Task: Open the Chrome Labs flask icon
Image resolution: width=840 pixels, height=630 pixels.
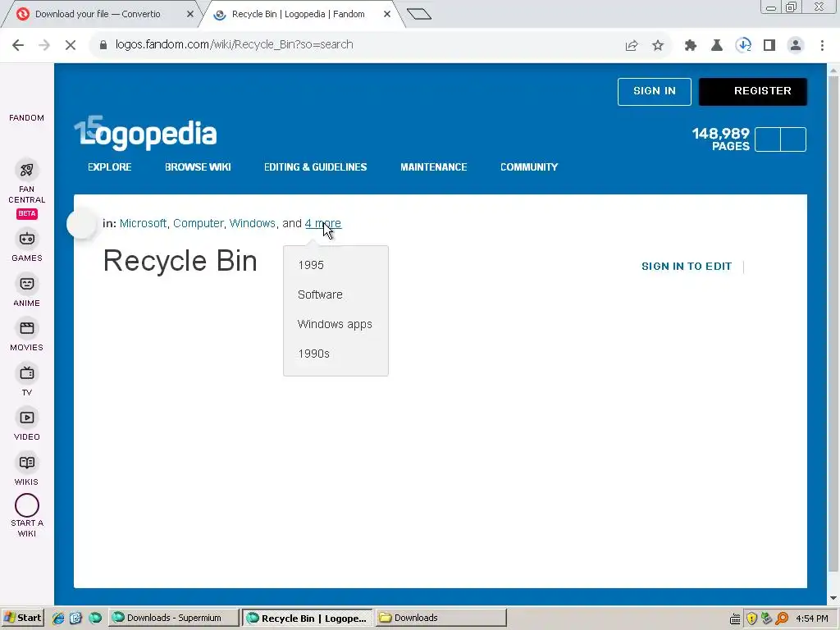Action: tap(717, 46)
